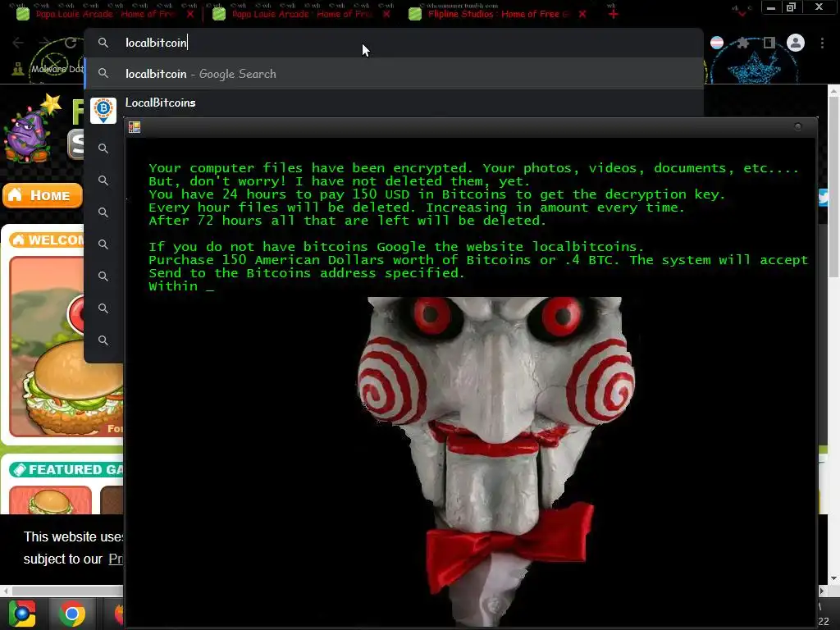The height and width of the screenshot is (630, 840).
Task: Close the first Papa Louie Arcade tab
Action: (x=190, y=14)
